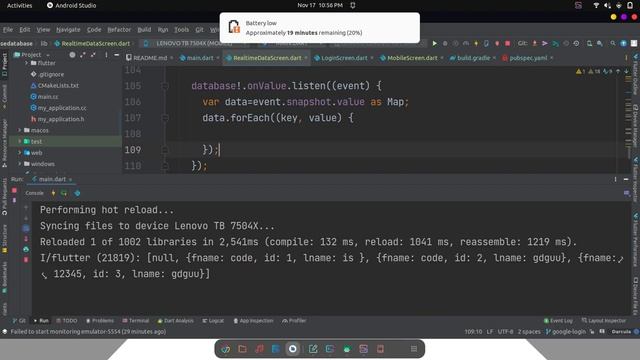Screen dimensions: 640x360
Task: Click the Git update project icon
Action: 535,43
